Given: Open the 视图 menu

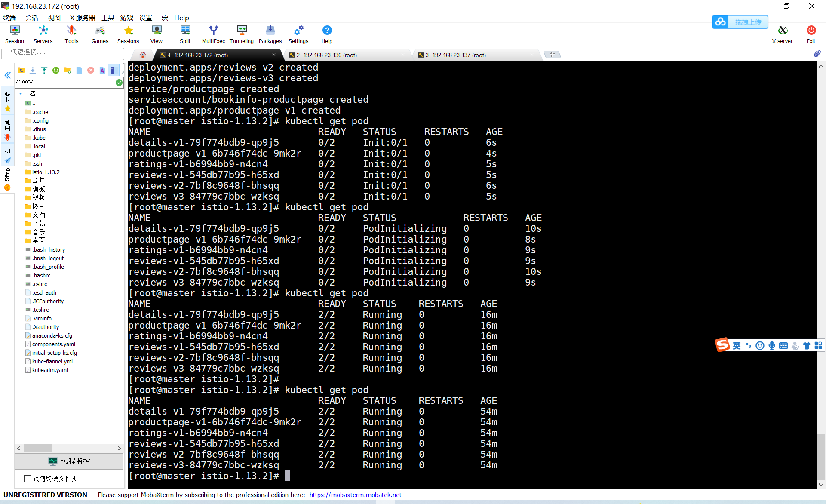Looking at the screenshot, I should click(54, 18).
